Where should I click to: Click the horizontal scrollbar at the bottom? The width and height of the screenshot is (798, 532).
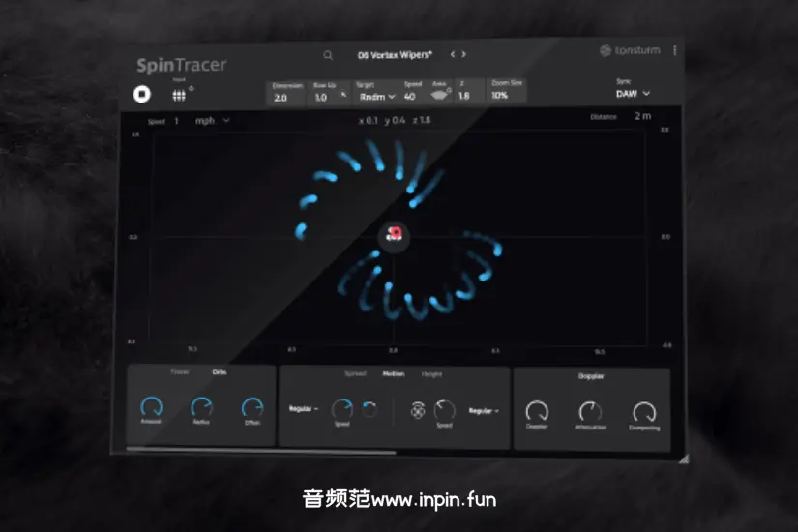(x=261, y=451)
